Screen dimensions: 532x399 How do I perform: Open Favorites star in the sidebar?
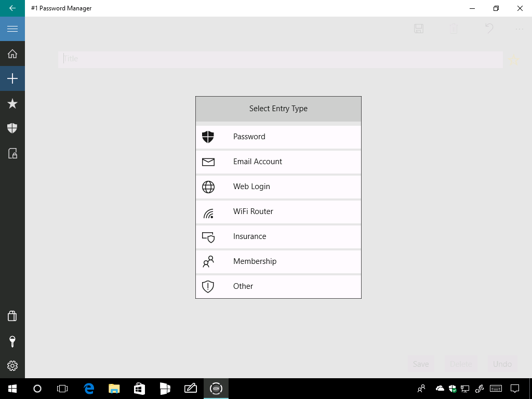click(12, 103)
